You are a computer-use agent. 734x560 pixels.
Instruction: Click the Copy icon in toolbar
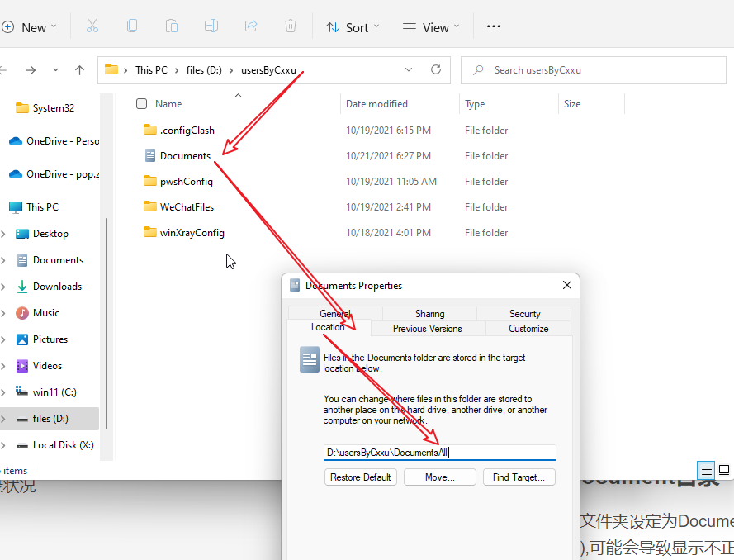132,26
